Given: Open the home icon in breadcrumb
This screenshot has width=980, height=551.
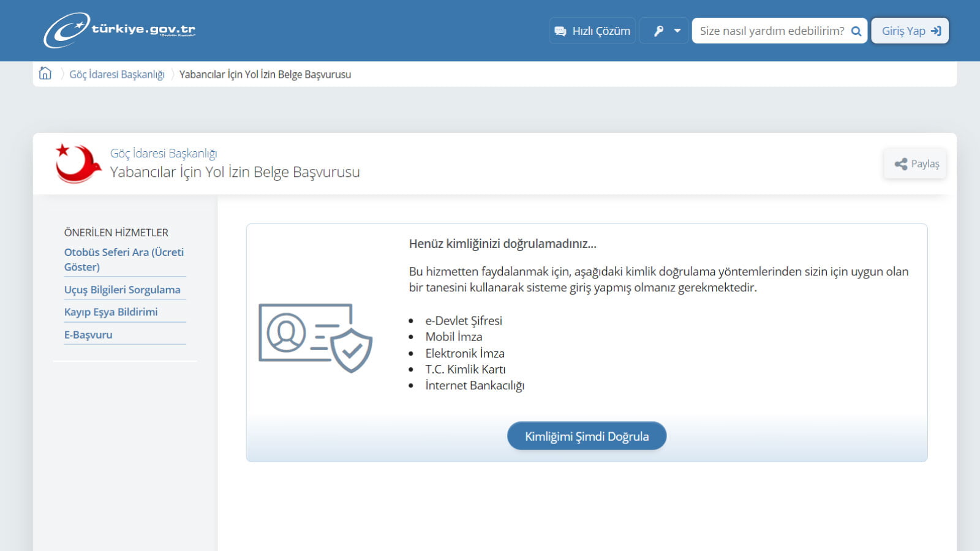Looking at the screenshot, I should pos(45,73).
